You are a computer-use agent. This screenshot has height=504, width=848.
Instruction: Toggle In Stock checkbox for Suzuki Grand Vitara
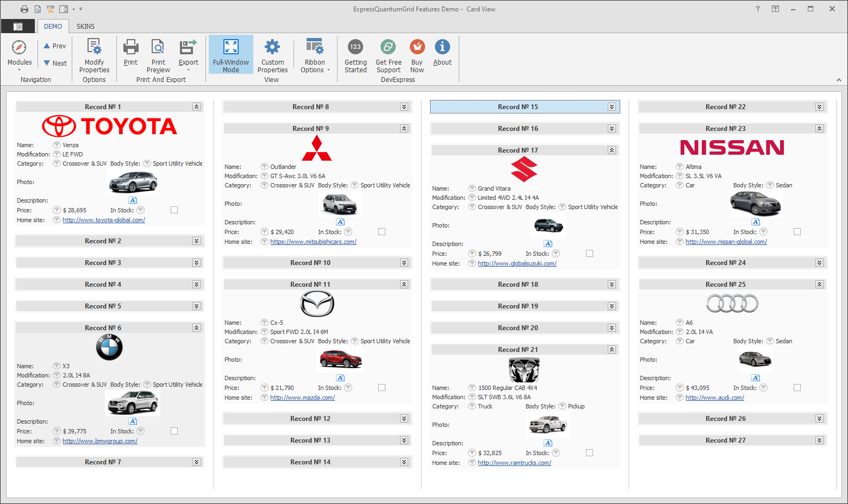point(589,253)
